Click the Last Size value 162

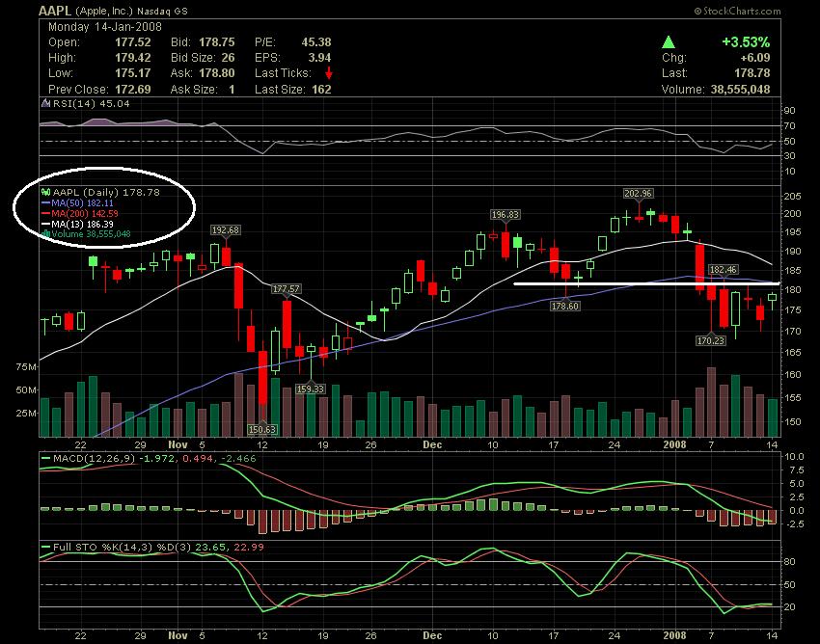(x=321, y=90)
